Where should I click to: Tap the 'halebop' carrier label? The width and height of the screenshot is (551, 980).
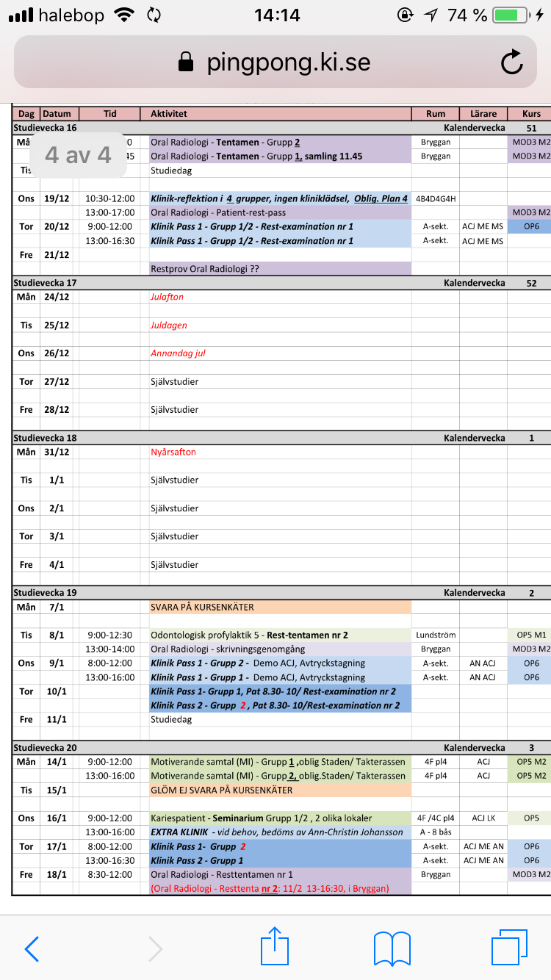(71, 15)
